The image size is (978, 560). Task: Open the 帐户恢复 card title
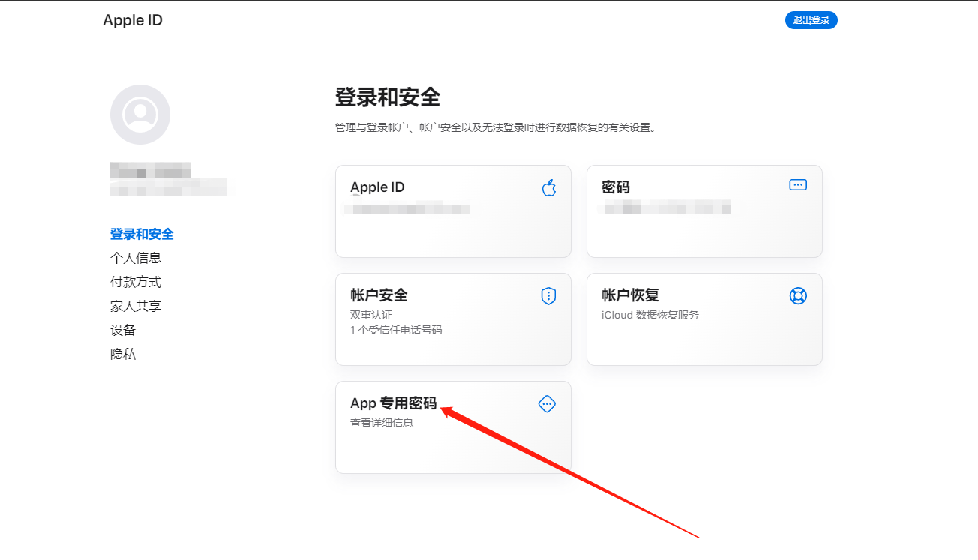(630, 295)
